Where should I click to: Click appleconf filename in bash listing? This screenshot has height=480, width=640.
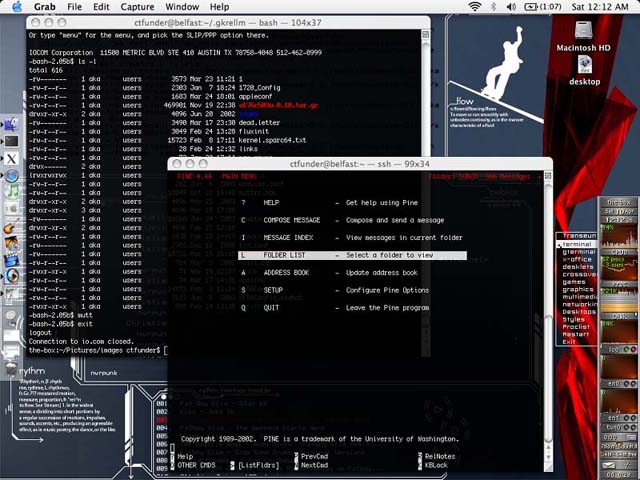click(255, 97)
